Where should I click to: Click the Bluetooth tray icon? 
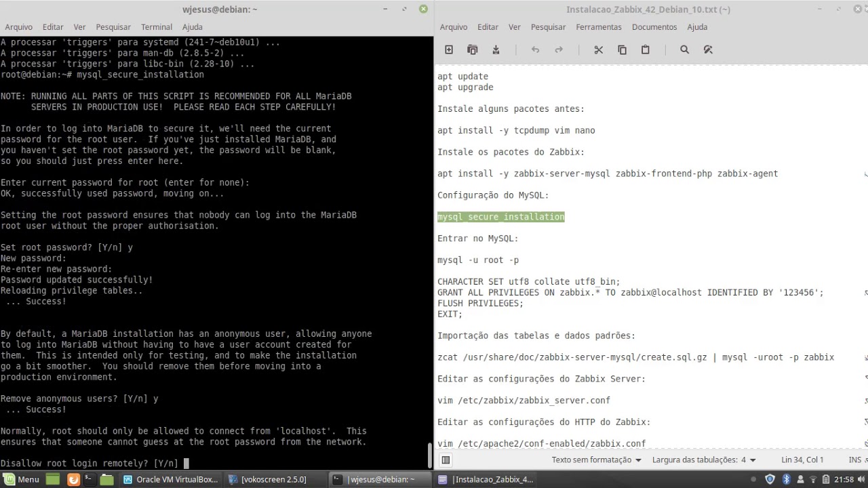(786, 479)
